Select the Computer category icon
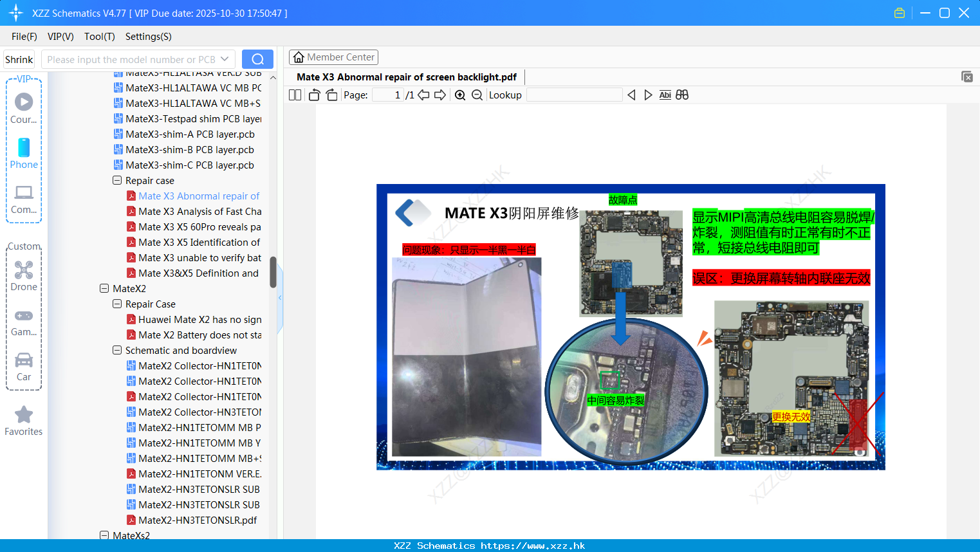The image size is (980, 552). click(x=24, y=199)
